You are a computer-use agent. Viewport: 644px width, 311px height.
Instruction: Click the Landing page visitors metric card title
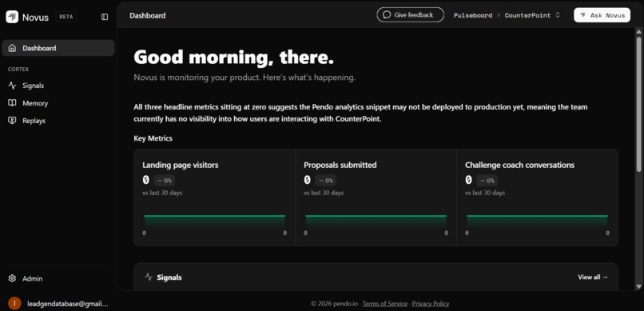tap(181, 165)
